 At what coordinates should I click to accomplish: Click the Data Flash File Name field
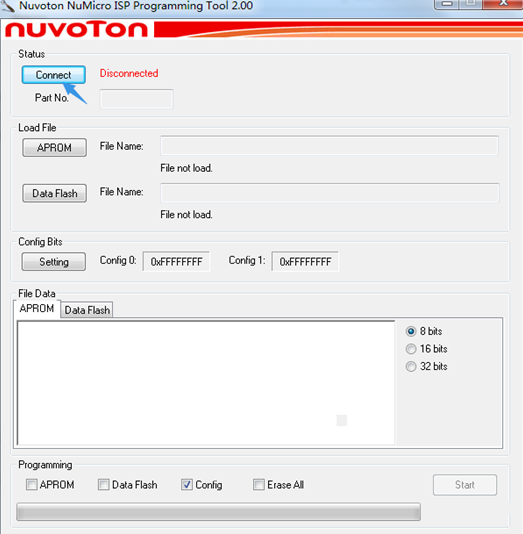(x=329, y=193)
